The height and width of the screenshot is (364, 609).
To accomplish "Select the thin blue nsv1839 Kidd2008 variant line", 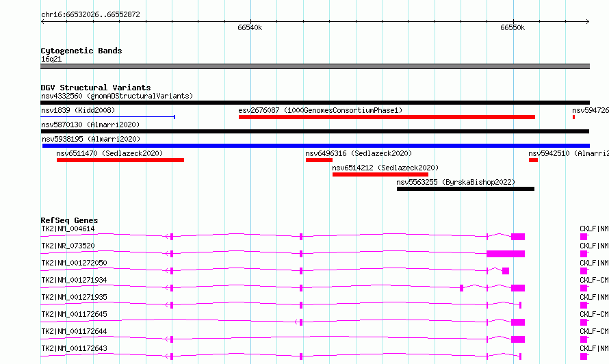I will coord(108,117).
